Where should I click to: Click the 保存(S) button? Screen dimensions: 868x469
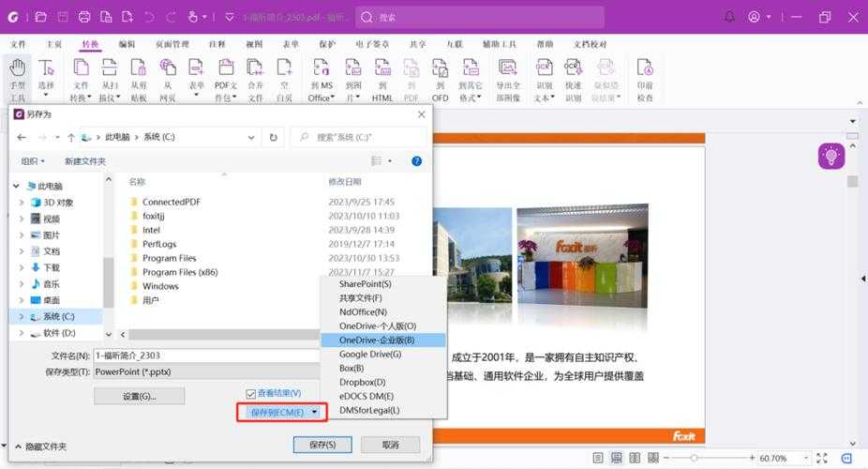point(322,444)
